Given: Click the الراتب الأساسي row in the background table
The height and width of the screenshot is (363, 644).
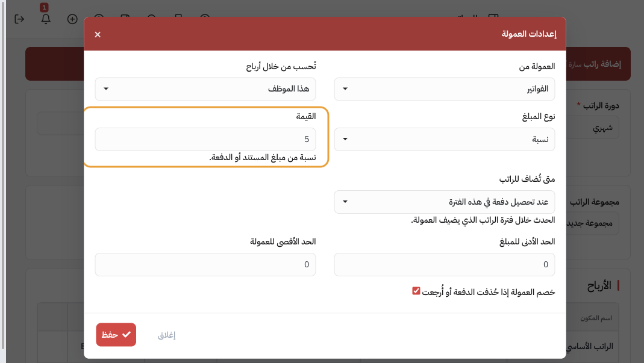Looking at the screenshot, I should click(590, 347).
